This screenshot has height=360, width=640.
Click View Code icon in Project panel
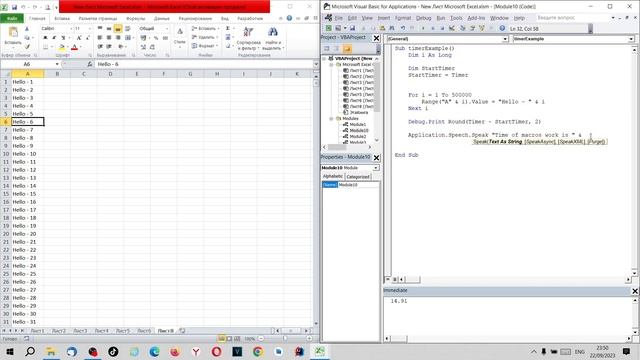[327, 49]
